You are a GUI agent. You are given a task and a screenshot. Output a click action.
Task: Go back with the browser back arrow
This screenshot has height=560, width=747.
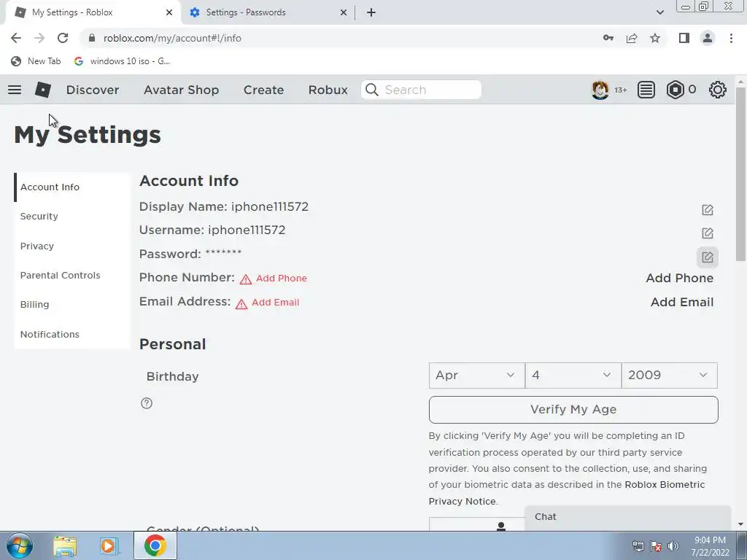coord(16,38)
